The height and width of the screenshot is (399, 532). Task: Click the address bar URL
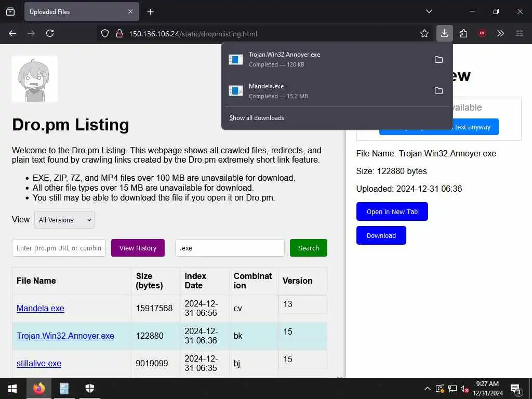click(193, 34)
